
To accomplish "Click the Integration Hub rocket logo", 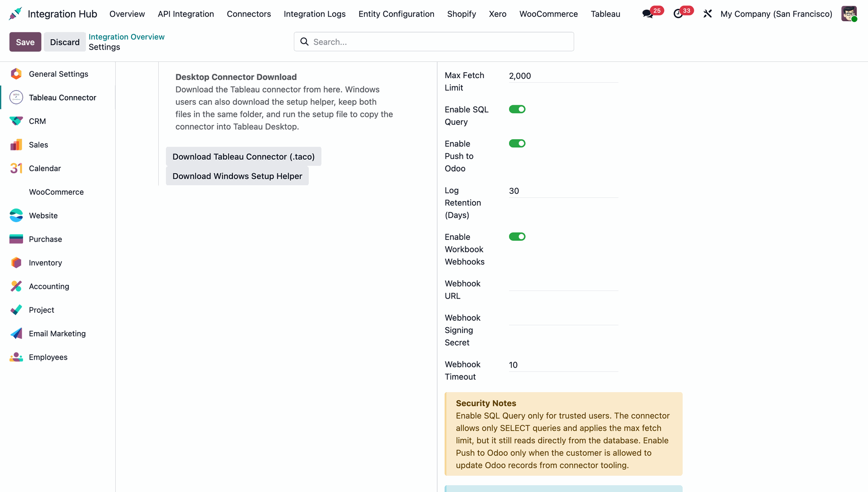I will [15, 14].
